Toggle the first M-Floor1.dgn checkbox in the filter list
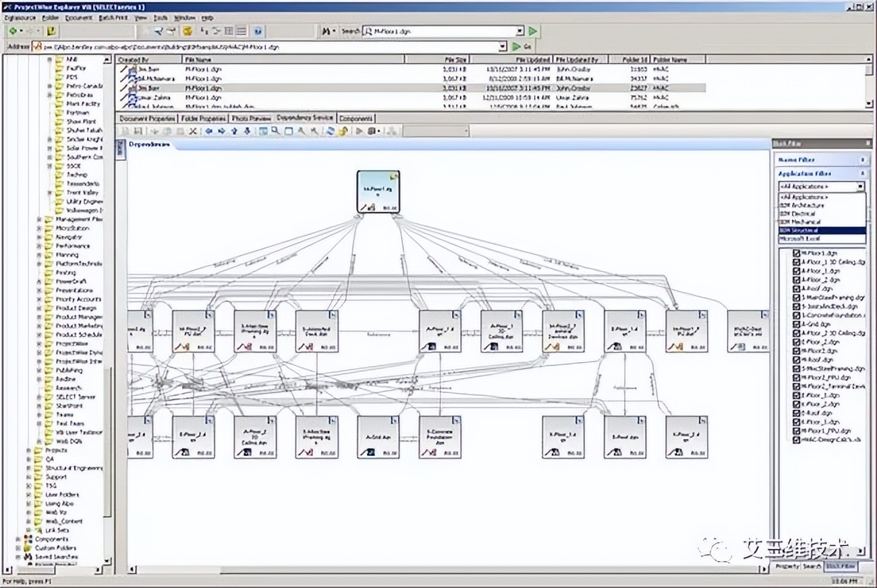Image resolution: width=877 pixels, height=588 pixels. (x=797, y=253)
